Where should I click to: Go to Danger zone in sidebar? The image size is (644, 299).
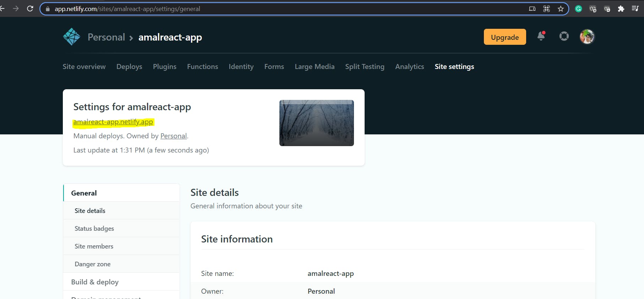pyautogui.click(x=121, y=264)
